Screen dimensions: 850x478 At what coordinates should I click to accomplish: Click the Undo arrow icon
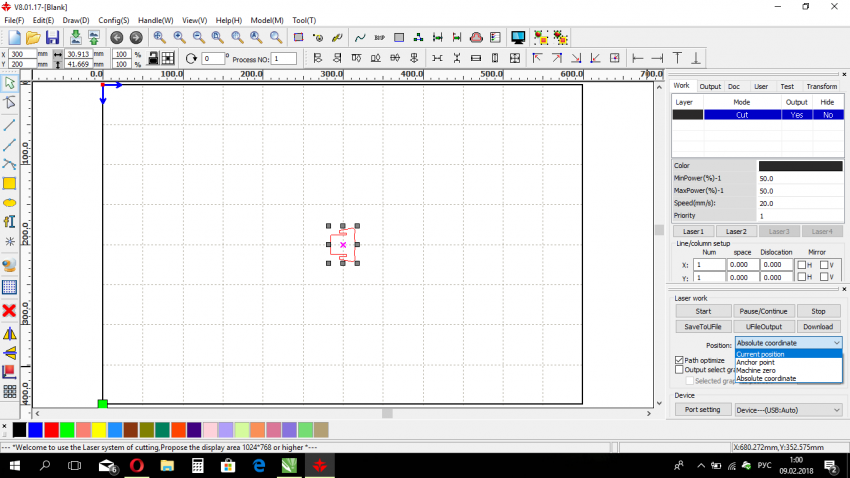pos(117,37)
